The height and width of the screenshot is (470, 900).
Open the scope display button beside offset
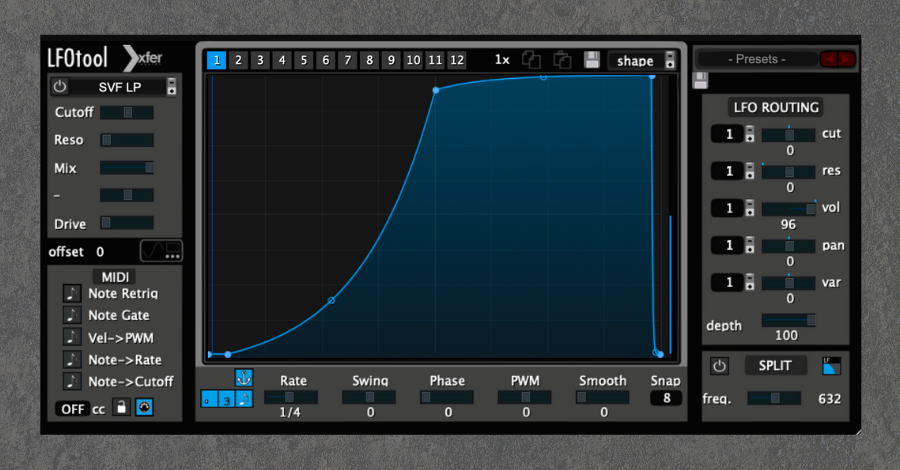point(161,251)
